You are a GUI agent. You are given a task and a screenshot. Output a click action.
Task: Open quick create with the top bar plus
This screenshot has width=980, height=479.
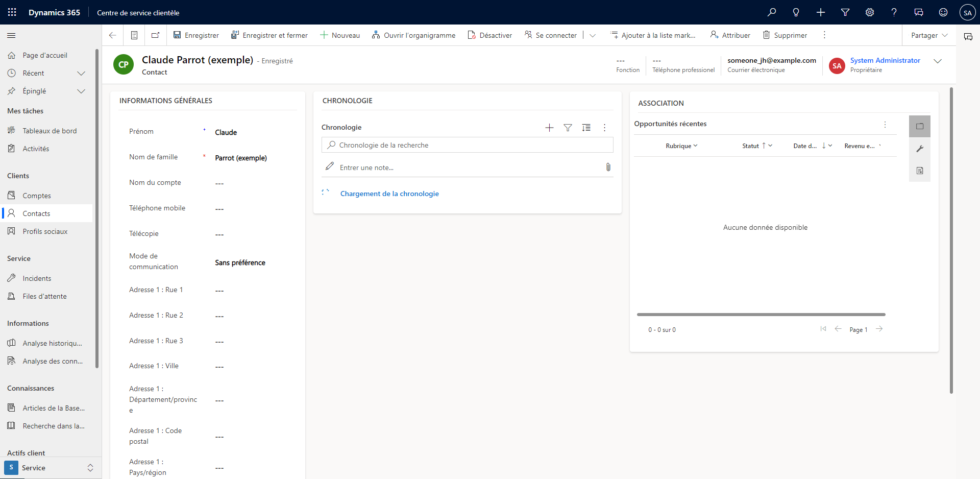tap(820, 12)
